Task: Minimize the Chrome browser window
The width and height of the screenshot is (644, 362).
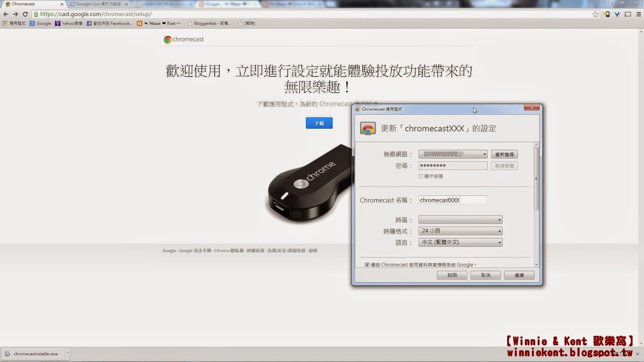Action: pyautogui.click(x=613, y=3)
